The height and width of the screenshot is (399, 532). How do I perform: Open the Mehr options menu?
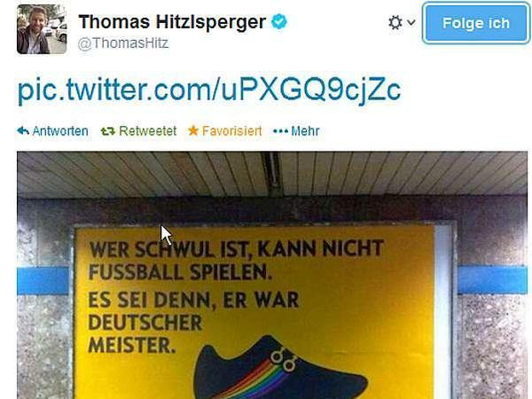tap(305, 131)
